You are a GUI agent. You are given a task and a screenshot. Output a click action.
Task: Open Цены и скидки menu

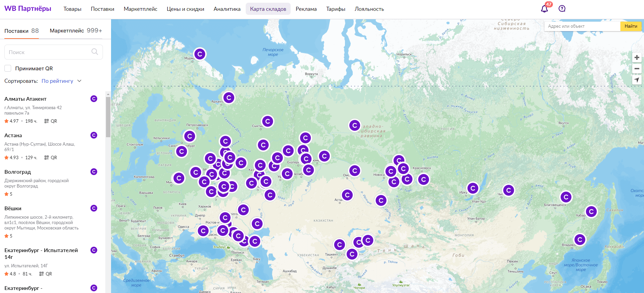185,9
